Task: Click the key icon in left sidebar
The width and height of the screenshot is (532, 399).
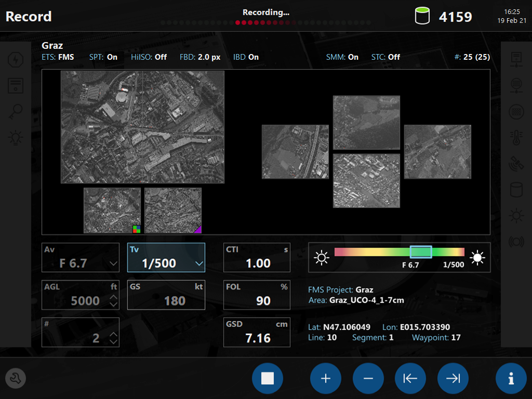Action: (16, 112)
